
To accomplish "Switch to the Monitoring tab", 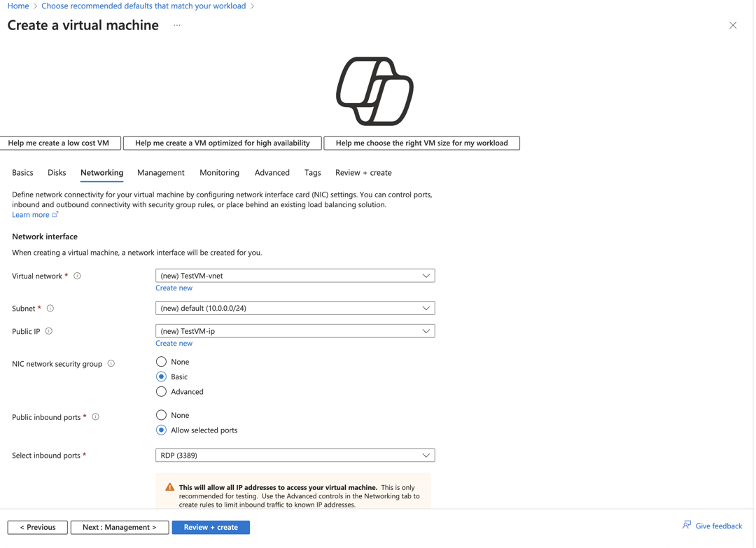I will [219, 173].
